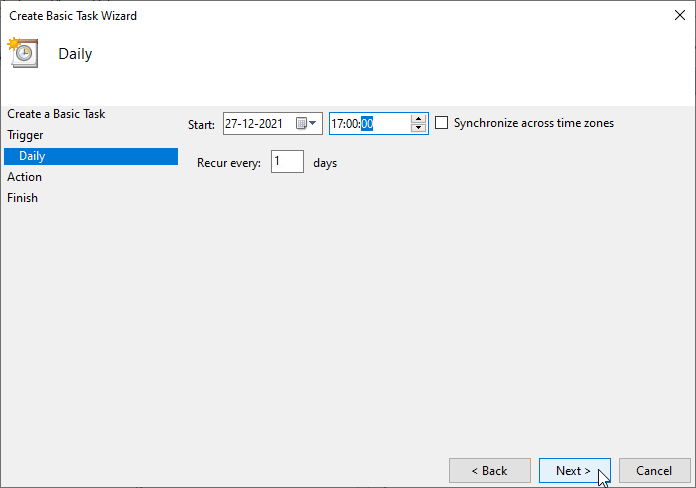Click the Recur every days field
Image resolution: width=696 pixels, height=488 pixels.
pos(287,161)
